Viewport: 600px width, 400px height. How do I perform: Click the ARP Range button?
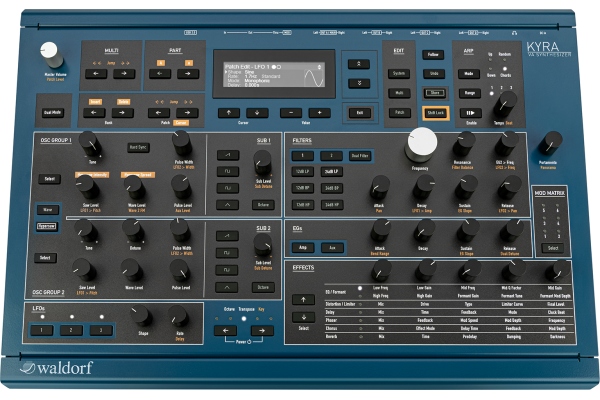(x=470, y=93)
